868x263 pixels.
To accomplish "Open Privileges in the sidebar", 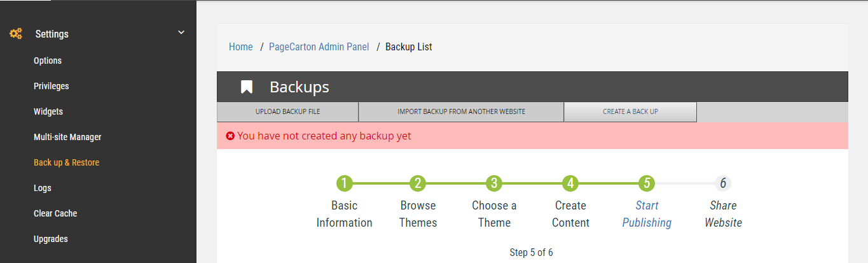I will coord(52,86).
